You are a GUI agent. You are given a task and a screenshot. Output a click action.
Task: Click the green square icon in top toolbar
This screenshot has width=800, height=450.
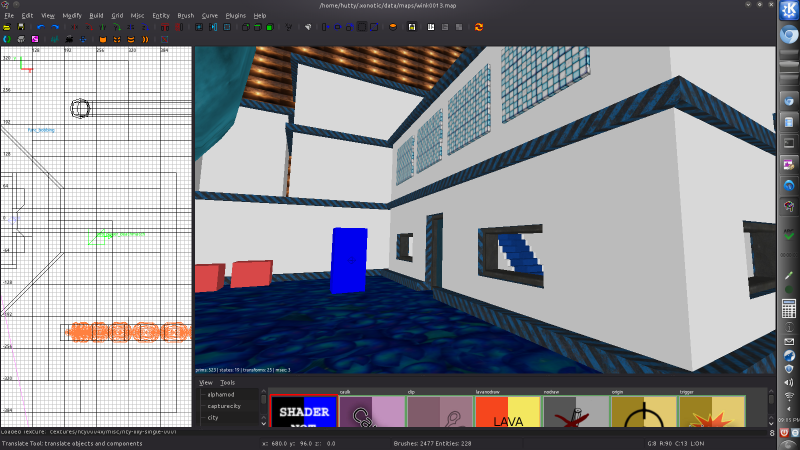[270, 27]
